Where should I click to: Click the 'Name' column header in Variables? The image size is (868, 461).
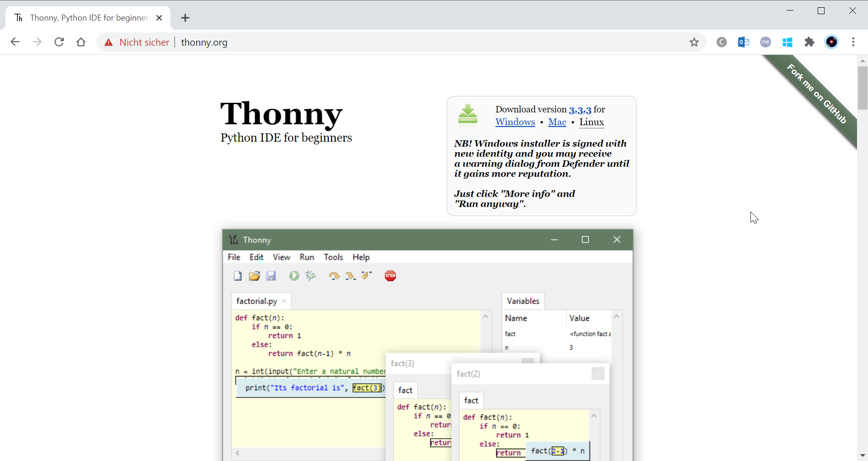click(516, 318)
